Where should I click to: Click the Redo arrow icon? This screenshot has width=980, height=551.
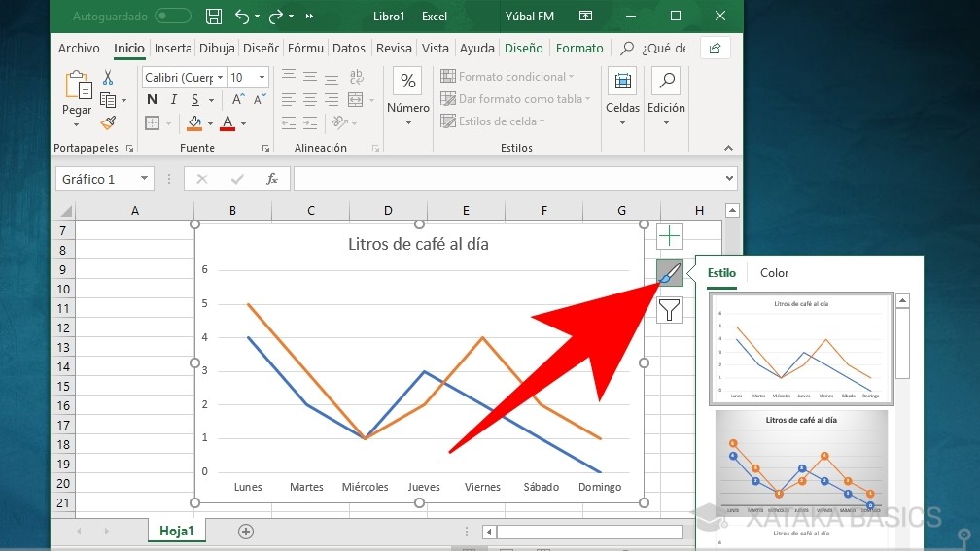click(x=276, y=17)
